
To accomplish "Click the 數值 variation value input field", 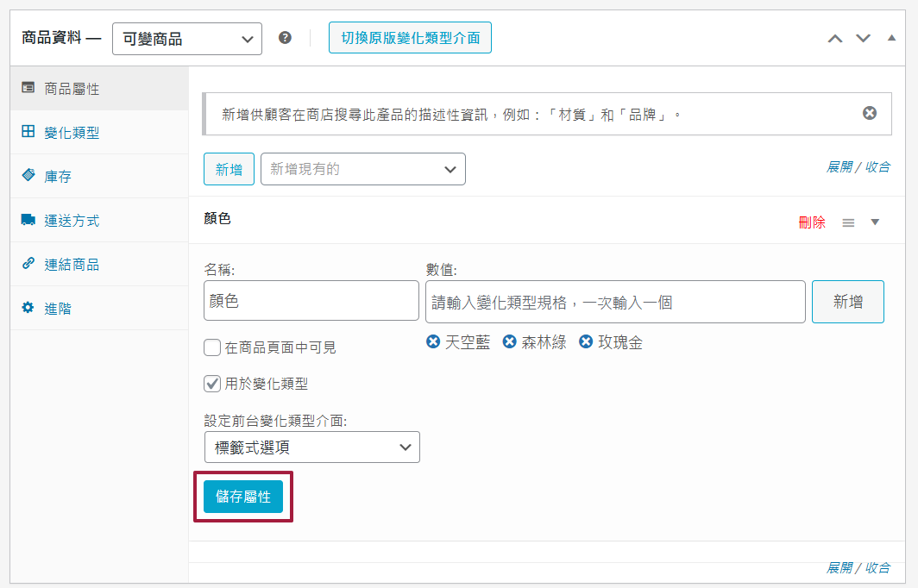I will pyautogui.click(x=615, y=302).
